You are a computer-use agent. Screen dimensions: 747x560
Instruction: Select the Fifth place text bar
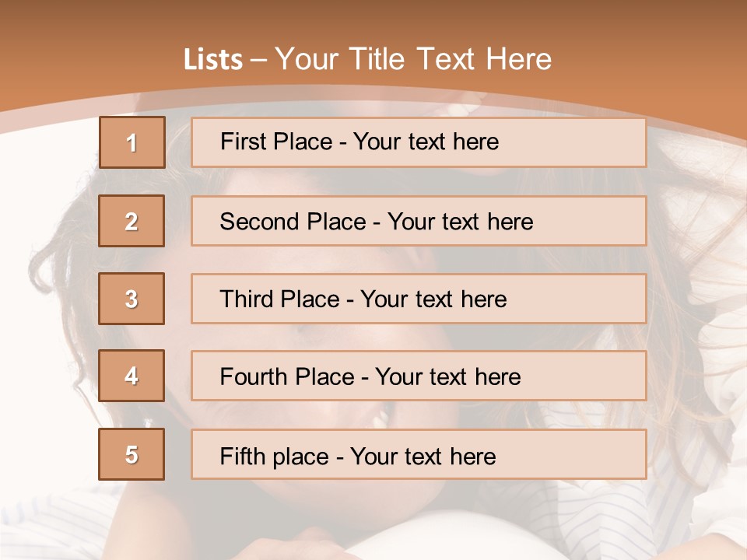coord(419,454)
